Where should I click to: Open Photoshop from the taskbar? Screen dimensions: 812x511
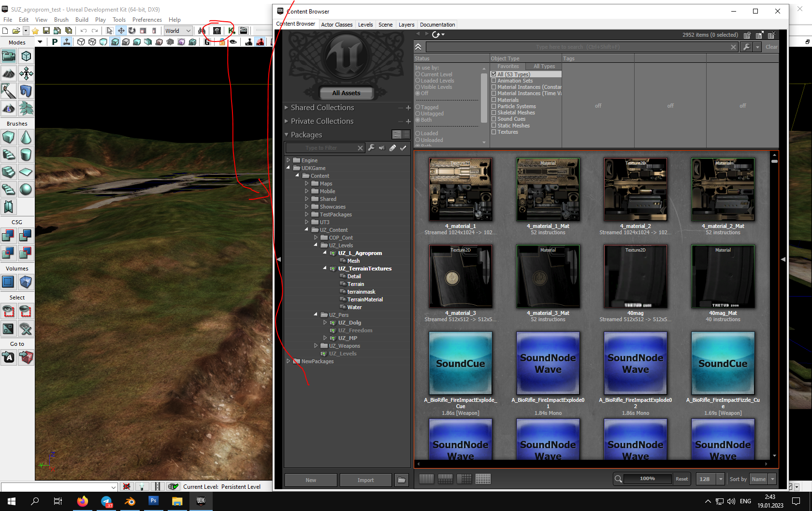point(153,501)
